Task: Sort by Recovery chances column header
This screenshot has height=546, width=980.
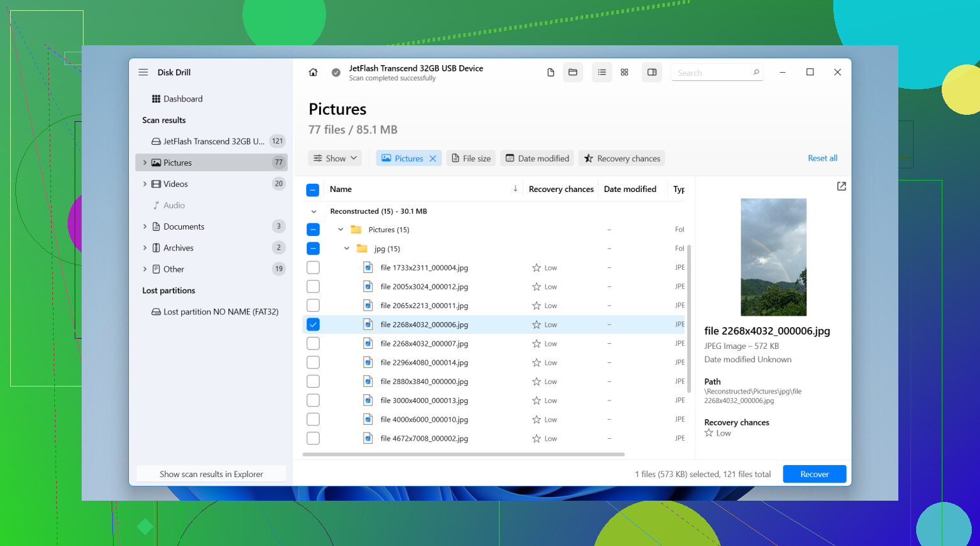Action: click(561, 189)
